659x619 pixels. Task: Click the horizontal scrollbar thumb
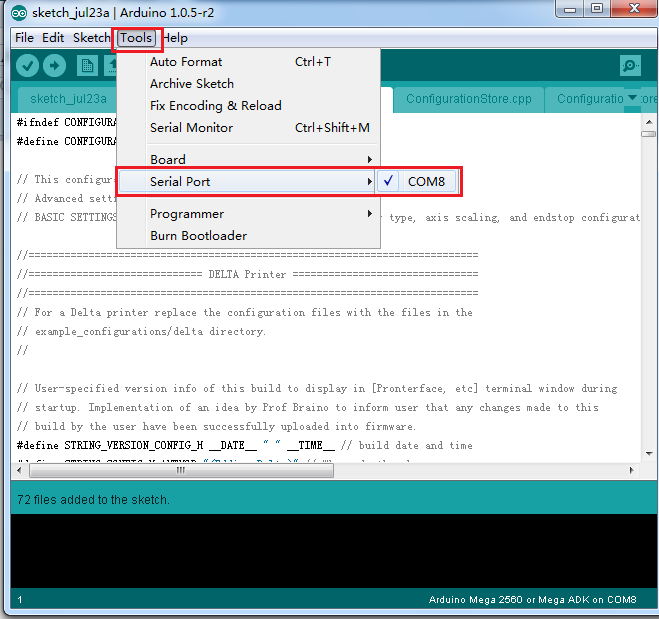point(182,470)
